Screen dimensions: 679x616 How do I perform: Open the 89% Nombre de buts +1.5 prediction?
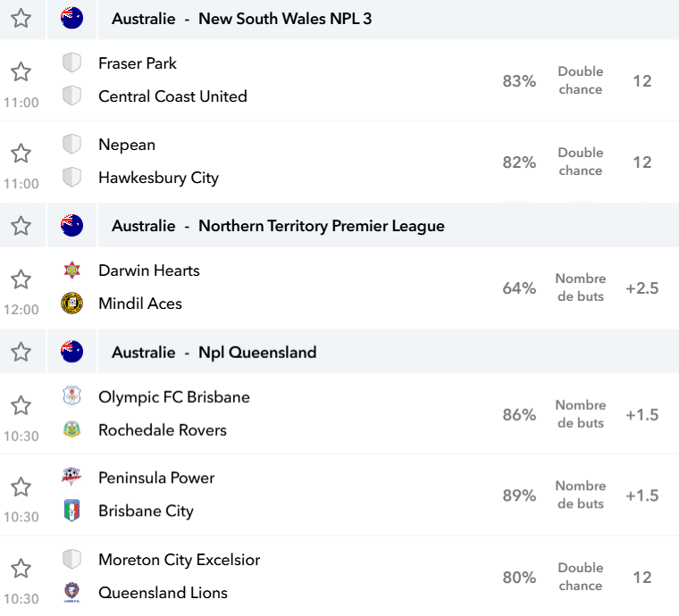click(x=580, y=495)
